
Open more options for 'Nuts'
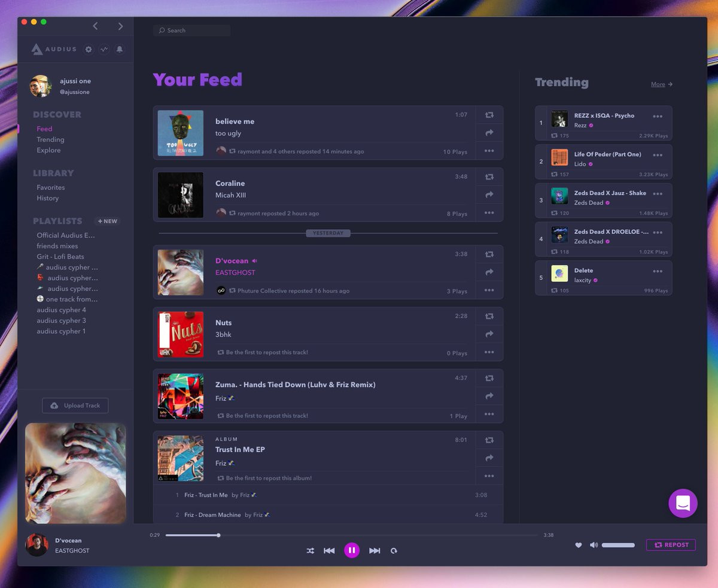point(489,352)
